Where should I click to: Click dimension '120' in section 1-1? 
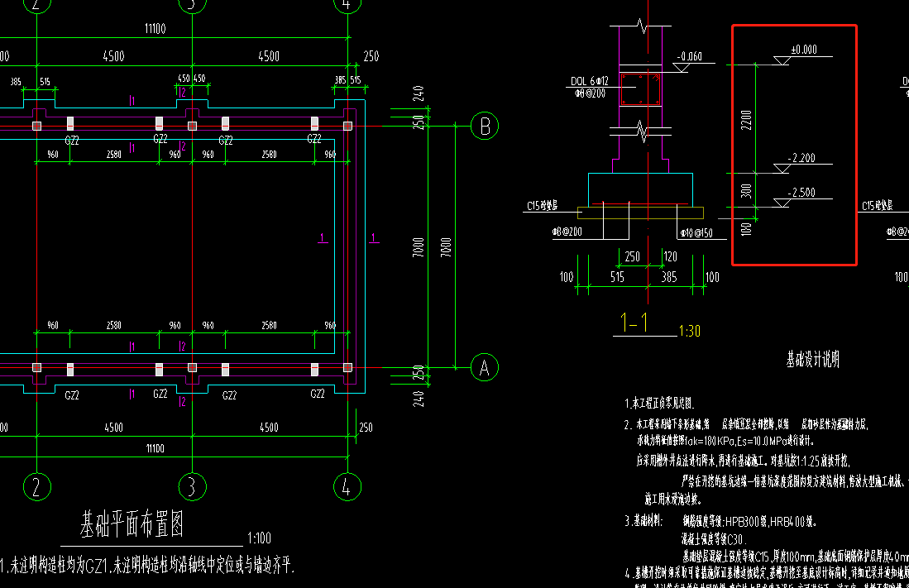click(x=670, y=256)
